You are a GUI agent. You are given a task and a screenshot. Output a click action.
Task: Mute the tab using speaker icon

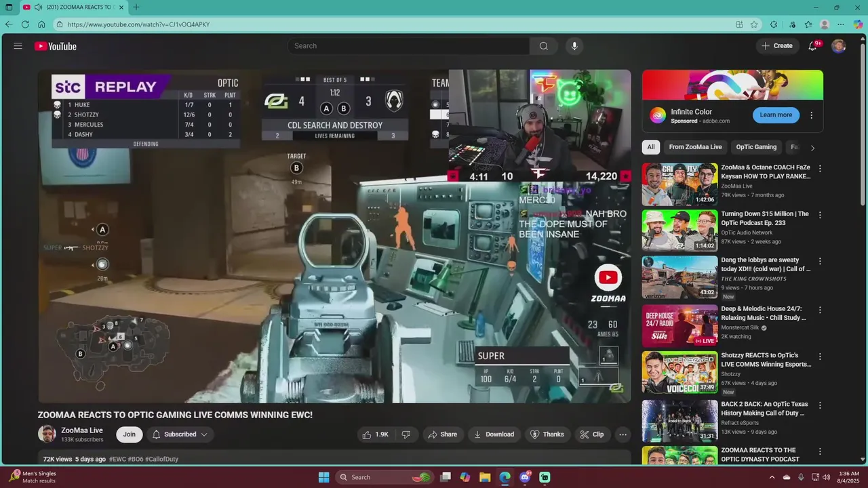point(38,7)
